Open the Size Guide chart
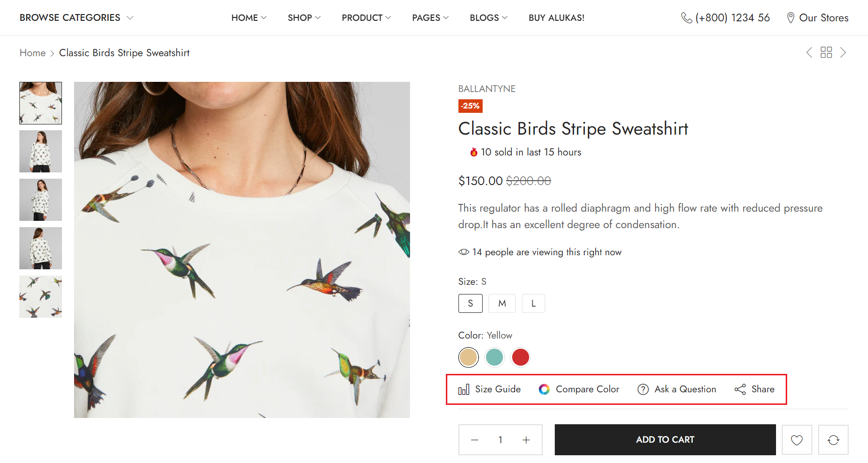Image resolution: width=868 pixels, height=463 pixels. click(489, 389)
